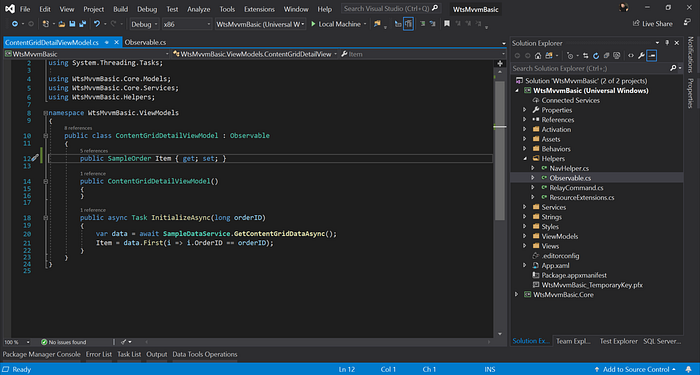Open the Extensions menu
Image resolution: width=700 pixels, height=375 pixels.
coord(259,9)
